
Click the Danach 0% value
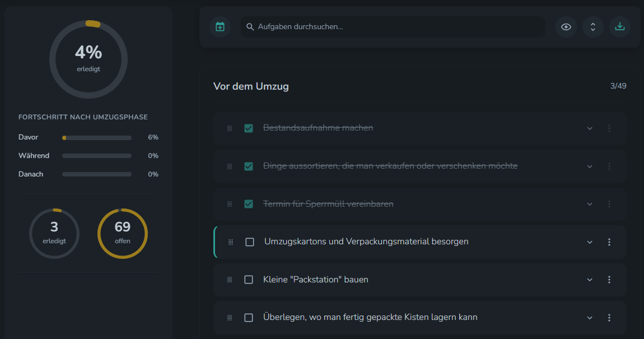[153, 174]
